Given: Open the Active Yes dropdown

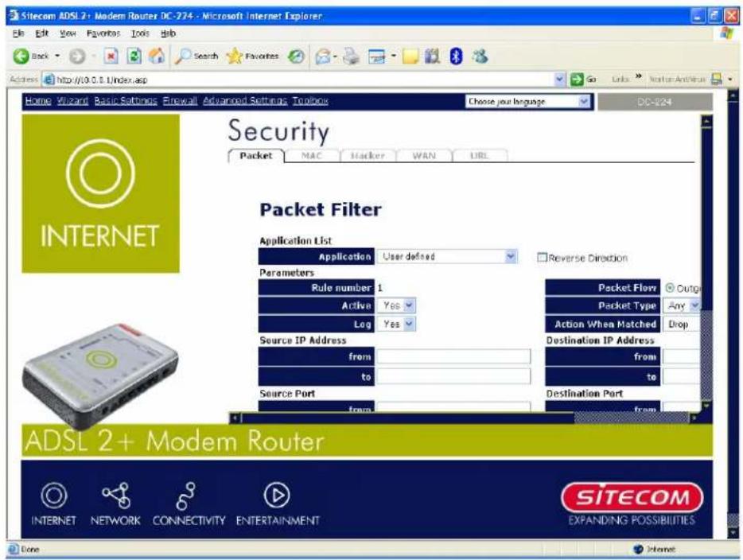Looking at the screenshot, I should pos(397,305).
